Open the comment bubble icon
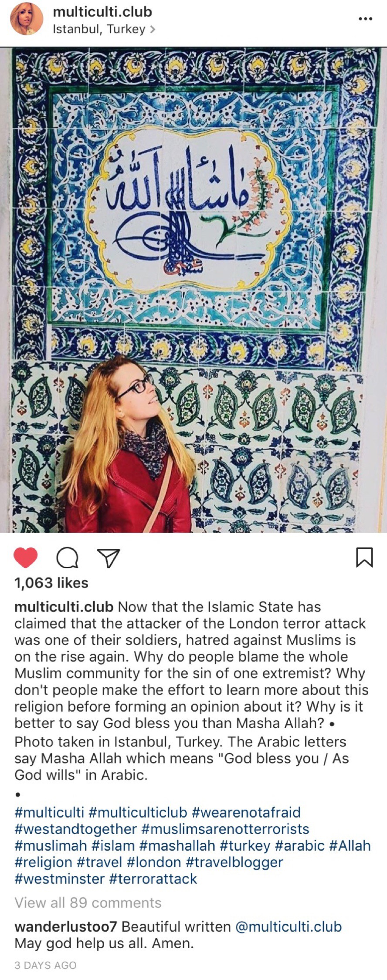 (x=68, y=558)
